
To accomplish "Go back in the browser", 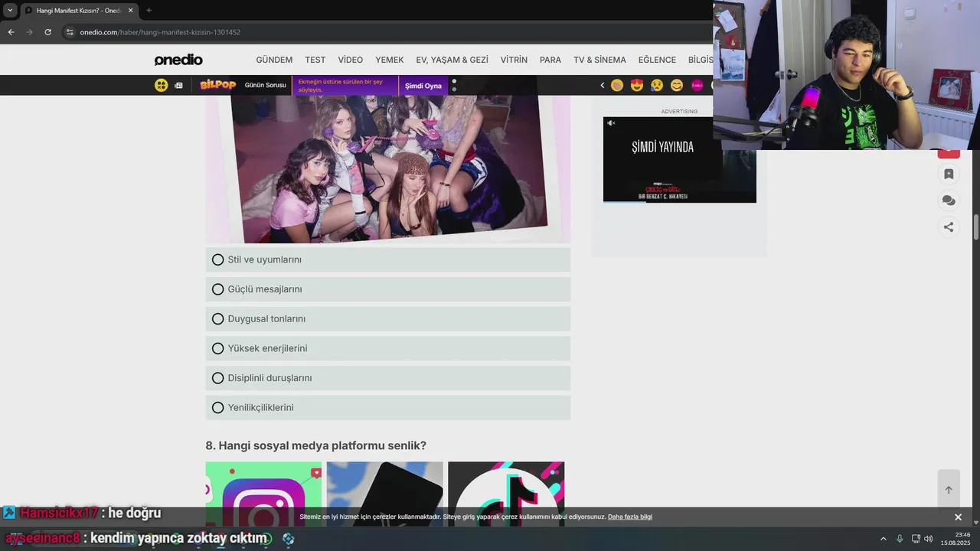I will (x=11, y=32).
